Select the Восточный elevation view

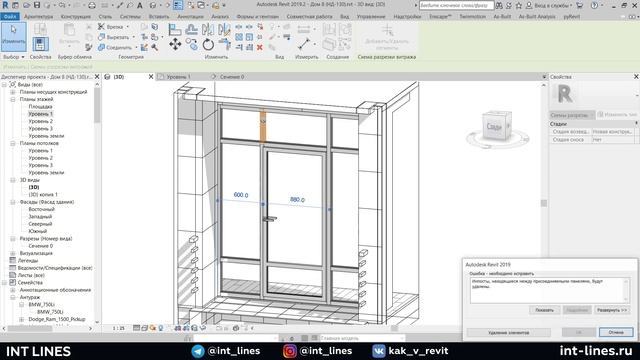coord(41,209)
